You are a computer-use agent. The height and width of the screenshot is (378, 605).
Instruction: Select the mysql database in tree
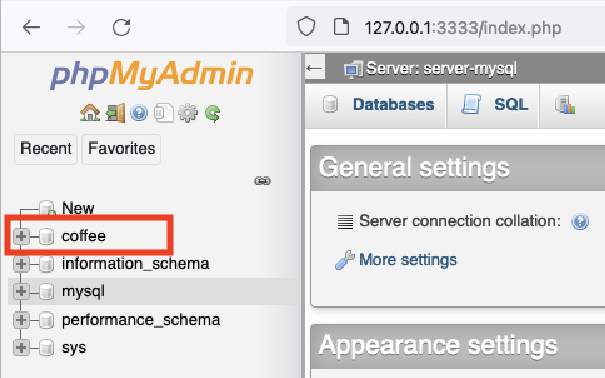pyautogui.click(x=83, y=291)
